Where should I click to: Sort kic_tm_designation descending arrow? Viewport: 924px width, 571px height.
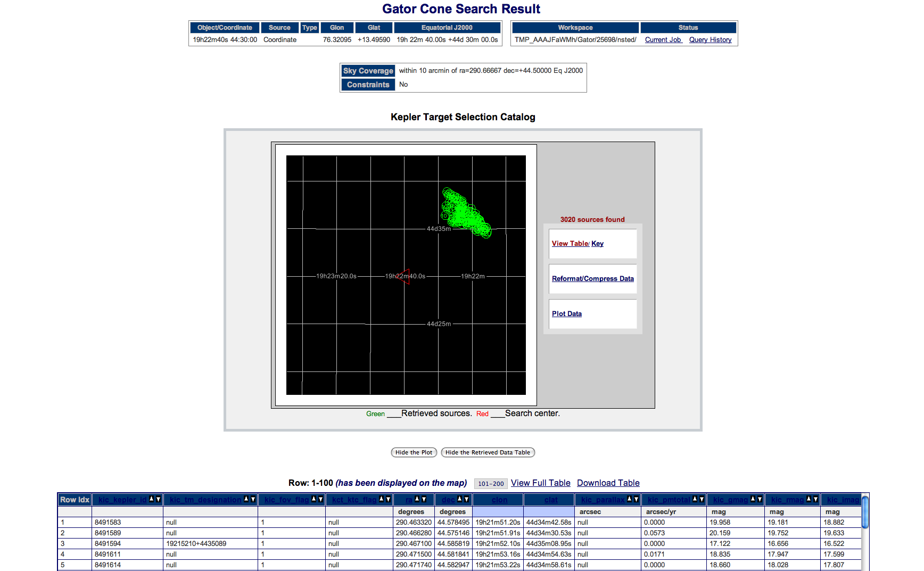point(252,499)
